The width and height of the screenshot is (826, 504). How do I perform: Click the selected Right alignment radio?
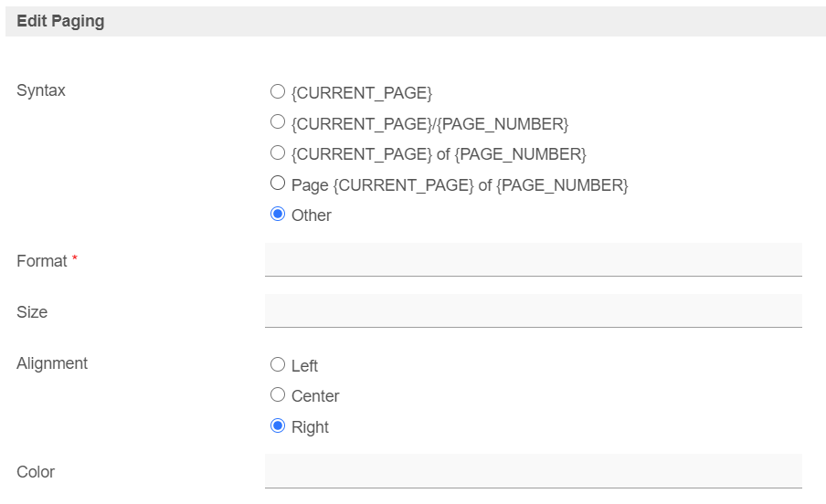tap(278, 426)
